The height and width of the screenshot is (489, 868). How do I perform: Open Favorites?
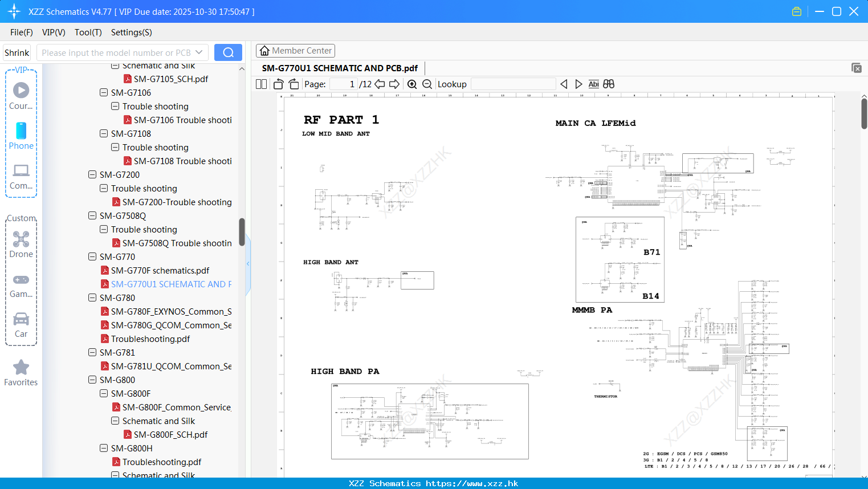(x=21, y=373)
